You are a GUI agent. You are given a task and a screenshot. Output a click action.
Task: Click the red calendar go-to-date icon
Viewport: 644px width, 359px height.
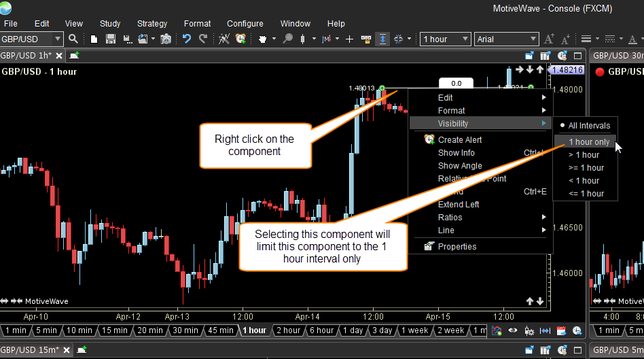pos(561,331)
